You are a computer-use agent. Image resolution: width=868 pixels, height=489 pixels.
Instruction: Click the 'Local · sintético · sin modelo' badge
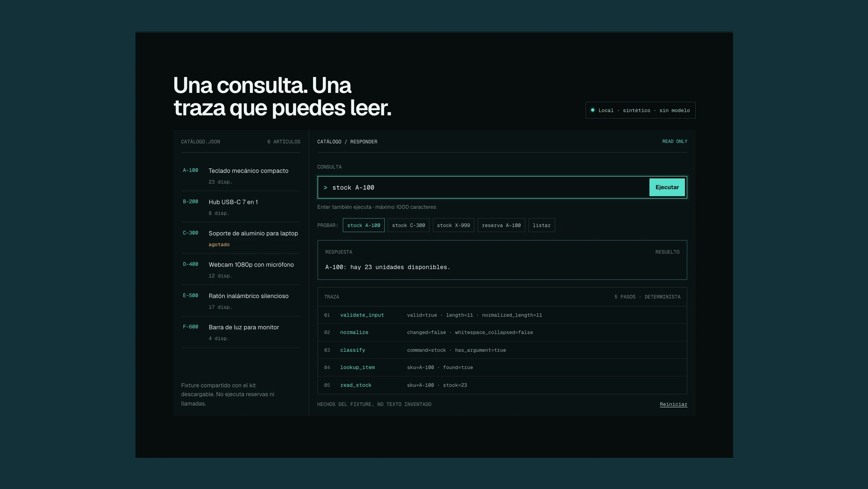click(640, 110)
